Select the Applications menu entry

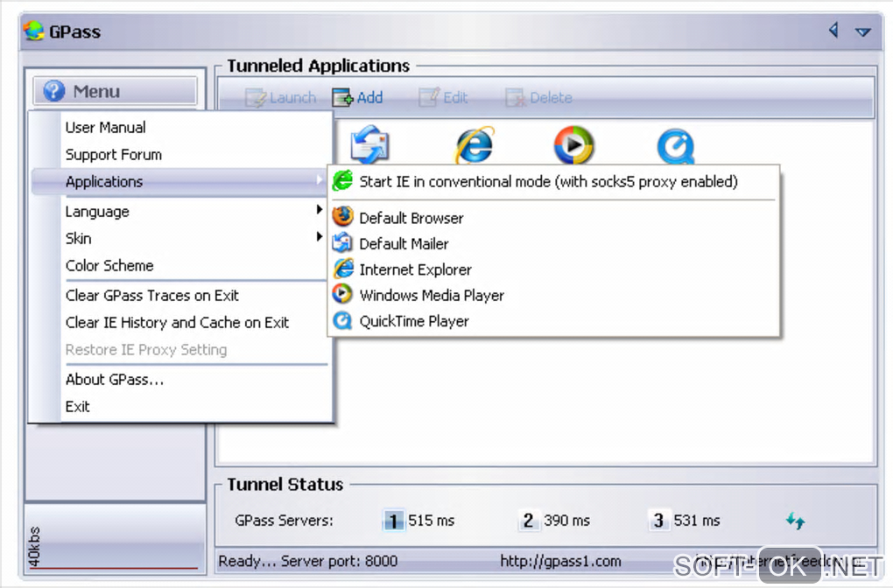click(x=179, y=182)
